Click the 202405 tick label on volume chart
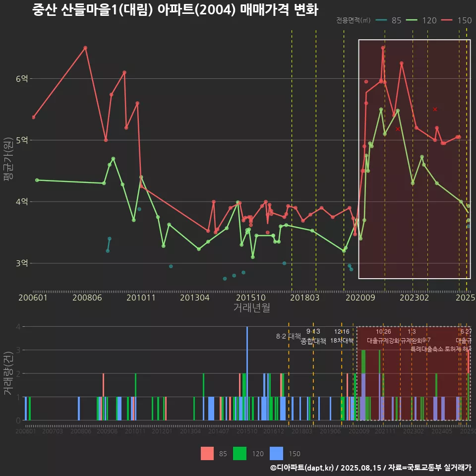476x476 pixels. [x=442, y=431]
